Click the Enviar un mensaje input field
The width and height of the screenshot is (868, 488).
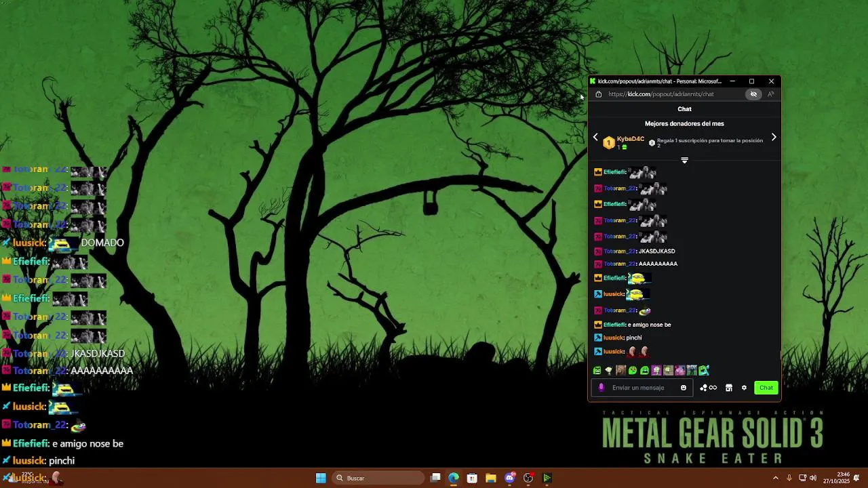(644, 388)
